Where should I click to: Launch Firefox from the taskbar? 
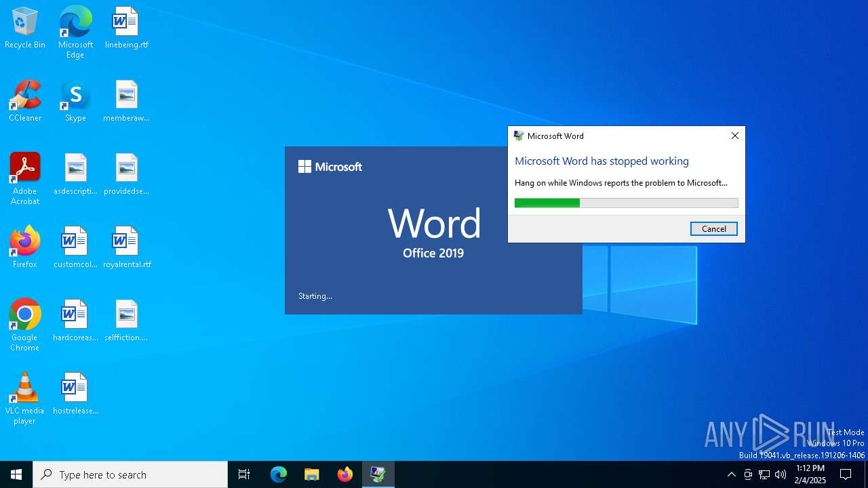tap(345, 474)
